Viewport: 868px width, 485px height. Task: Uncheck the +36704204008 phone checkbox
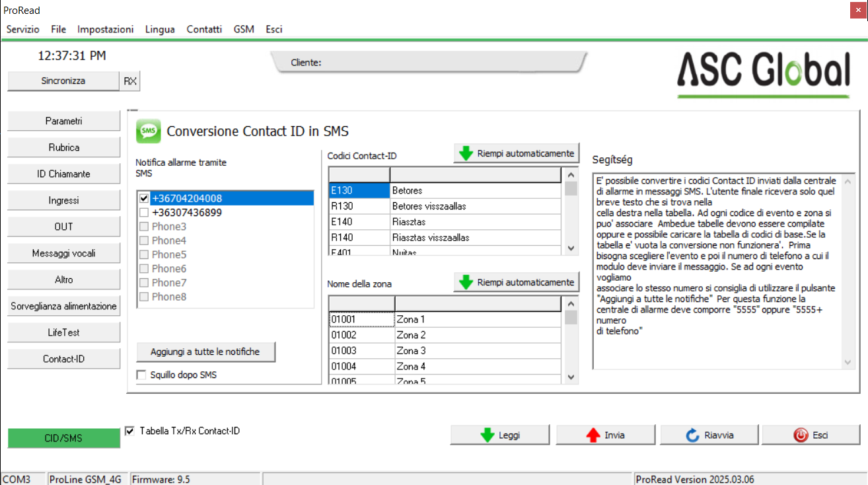[x=144, y=198]
